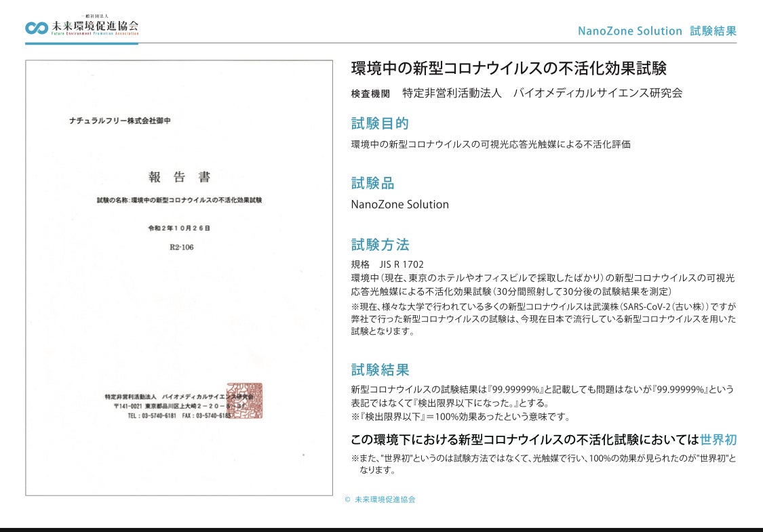Click the 試験品 section heading

click(x=372, y=183)
